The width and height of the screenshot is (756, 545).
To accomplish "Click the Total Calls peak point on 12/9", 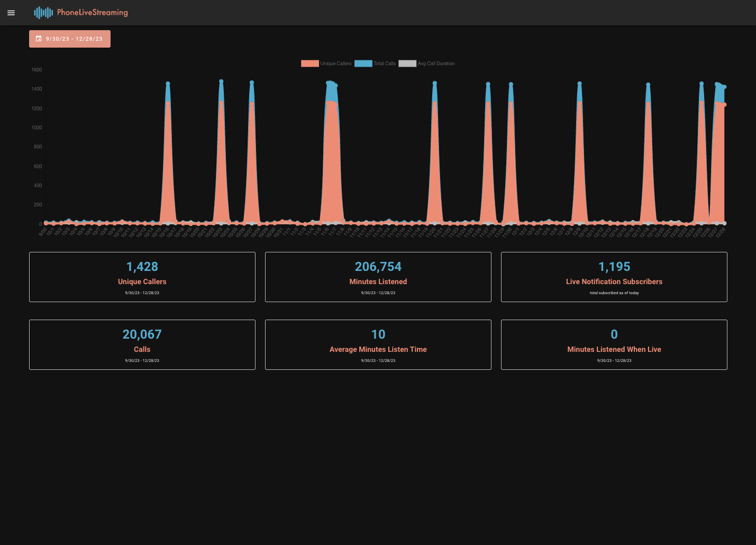I will (580, 84).
